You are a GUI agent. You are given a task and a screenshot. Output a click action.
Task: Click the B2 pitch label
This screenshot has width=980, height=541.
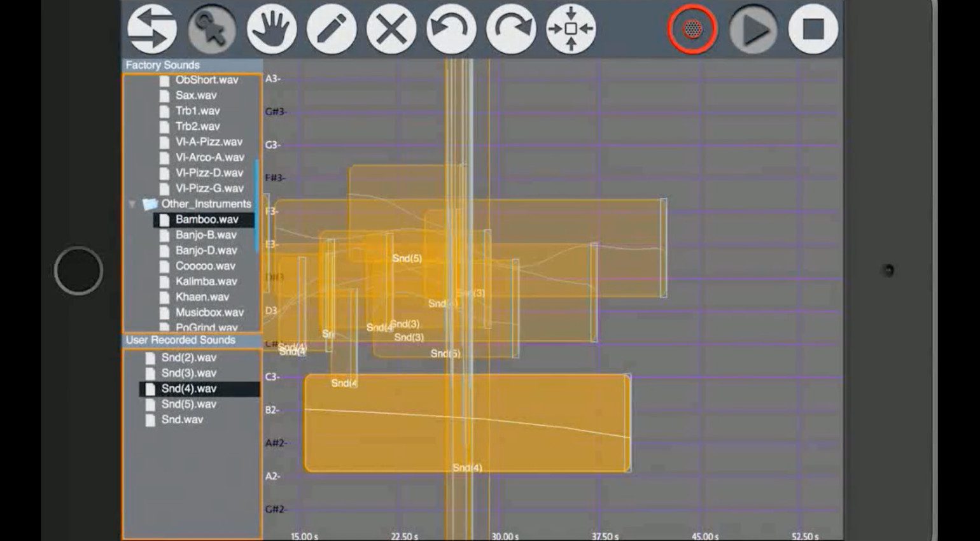point(272,410)
